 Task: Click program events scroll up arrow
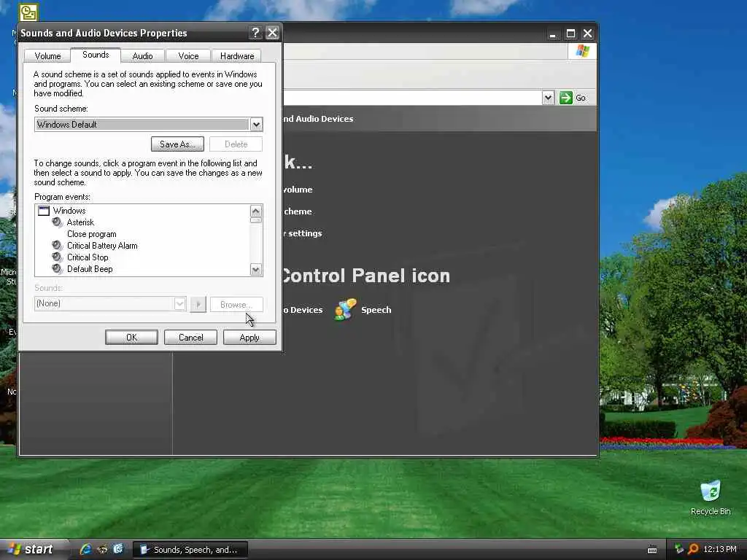pyautogui.click(x=256, y=211)
